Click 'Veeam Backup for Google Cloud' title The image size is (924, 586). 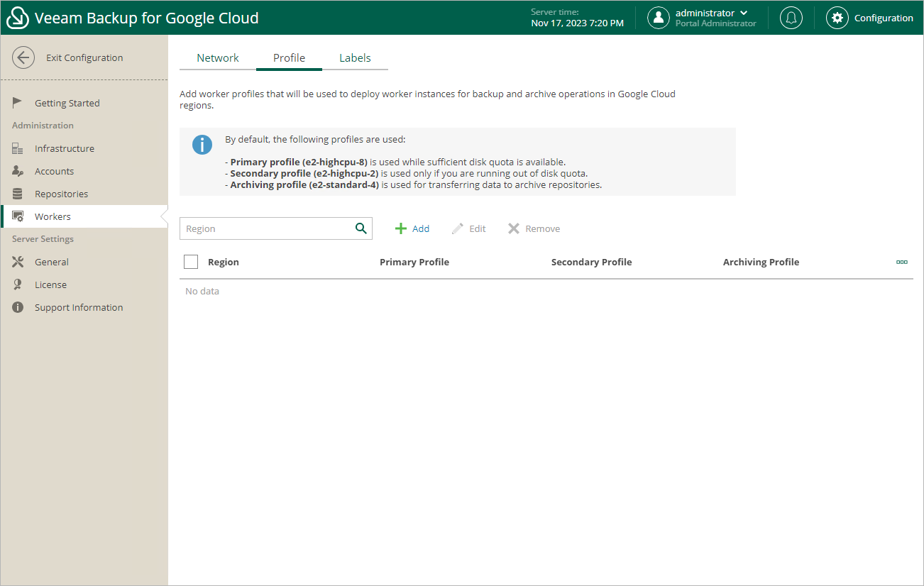tap(147, 18)
